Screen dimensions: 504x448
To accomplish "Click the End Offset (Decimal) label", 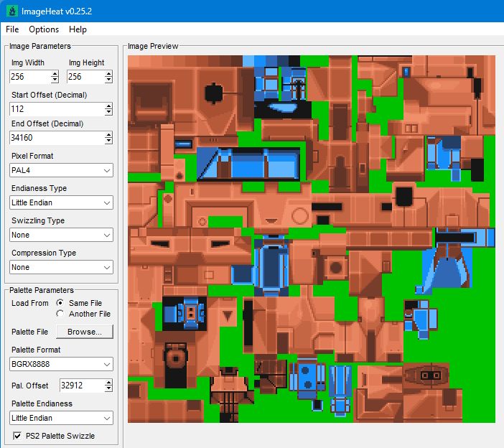I will point(47,123).
